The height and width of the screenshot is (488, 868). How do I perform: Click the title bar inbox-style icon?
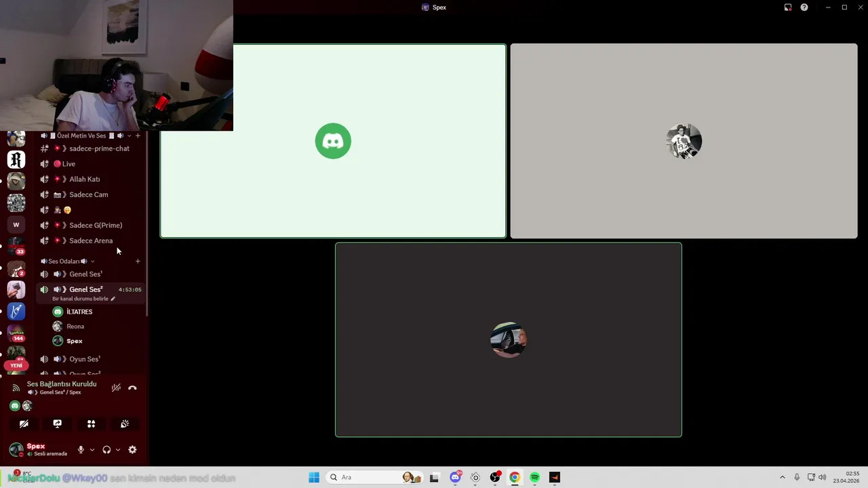[x=787, y=7]
